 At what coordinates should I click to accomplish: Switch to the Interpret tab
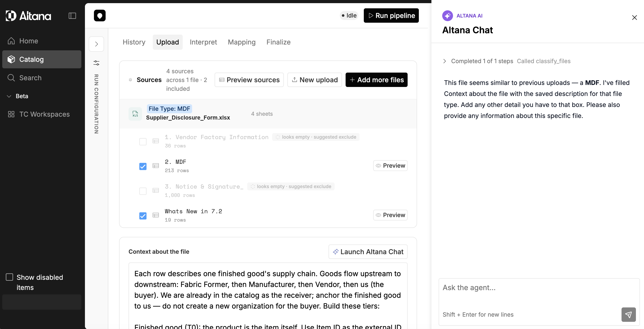[x=203, y=42]
